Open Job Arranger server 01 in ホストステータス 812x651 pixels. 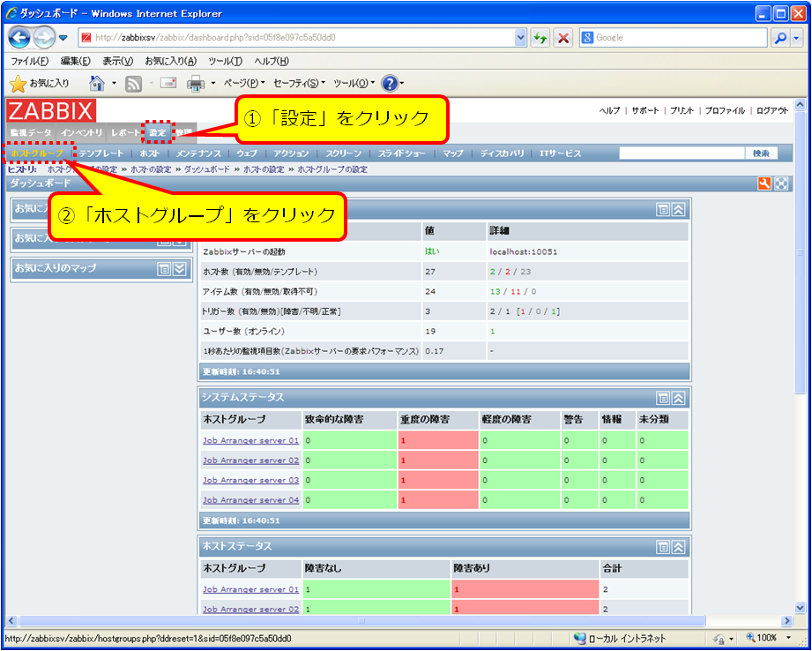coord(250,590)
